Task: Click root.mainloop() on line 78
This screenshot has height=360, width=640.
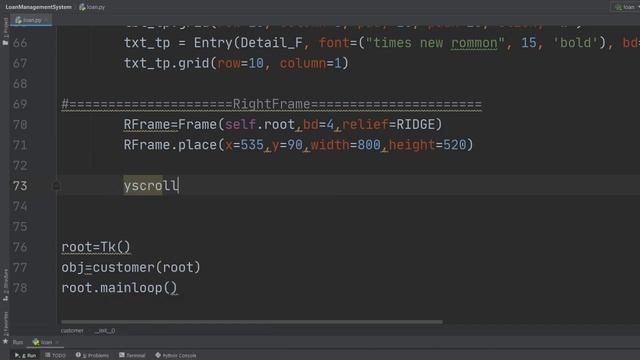Action: [x=120, y=288]
